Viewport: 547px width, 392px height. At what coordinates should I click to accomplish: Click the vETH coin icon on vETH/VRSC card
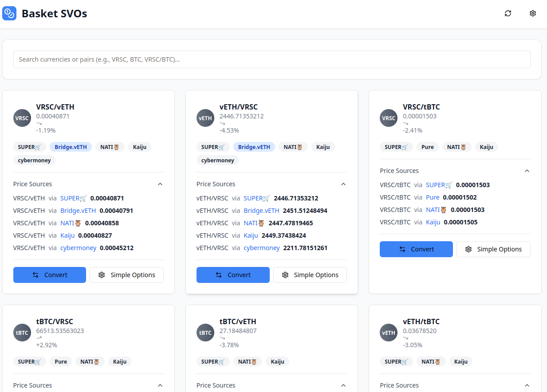pos(205,118)
